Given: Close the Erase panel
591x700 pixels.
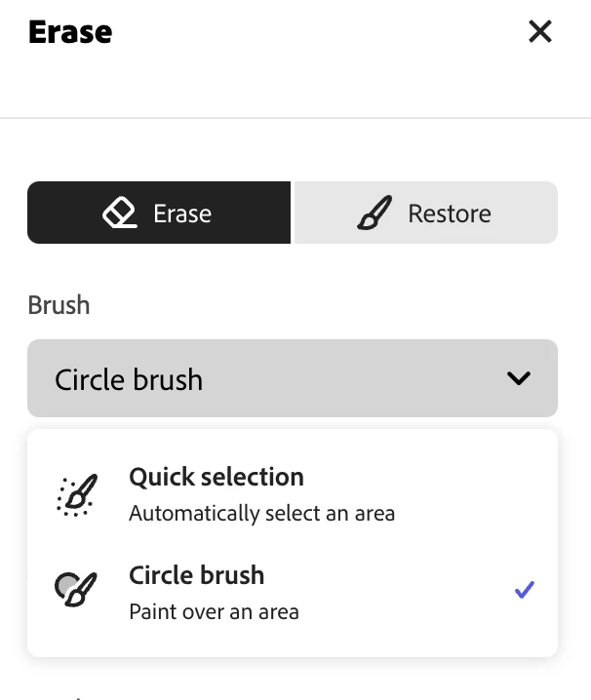Looking at the screenshot, I should [x=539, y=32].
